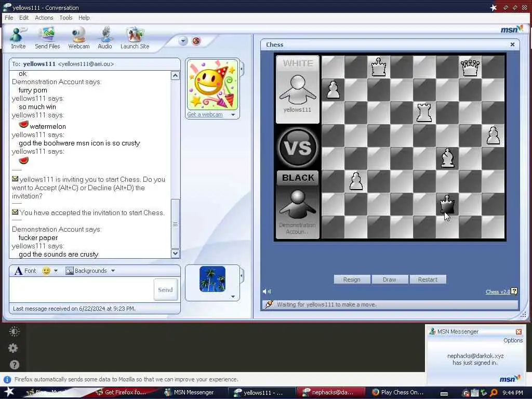This screenshot has height=399, width=532.
Task: Switch to Get Firefox taskbar item
Action: [x=122, y=392]
